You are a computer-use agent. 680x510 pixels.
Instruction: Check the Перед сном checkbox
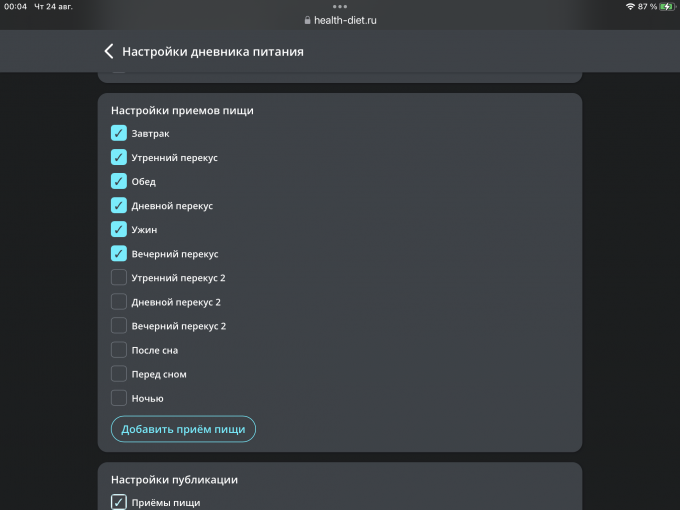click(119, 374)
